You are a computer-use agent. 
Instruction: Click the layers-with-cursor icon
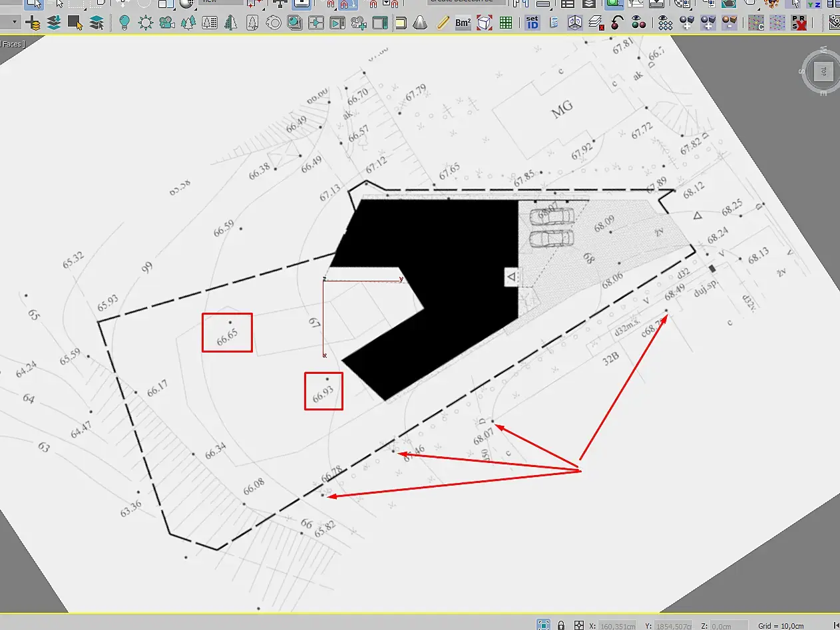point(97,24)
